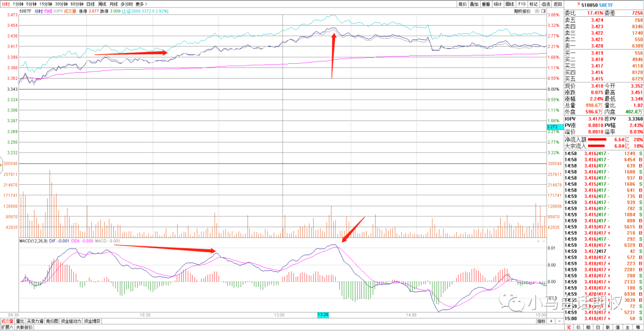Select the 30分钟 period tab
Image resolution: width=644 pixels, height=331 pixels.
(61, 4)
